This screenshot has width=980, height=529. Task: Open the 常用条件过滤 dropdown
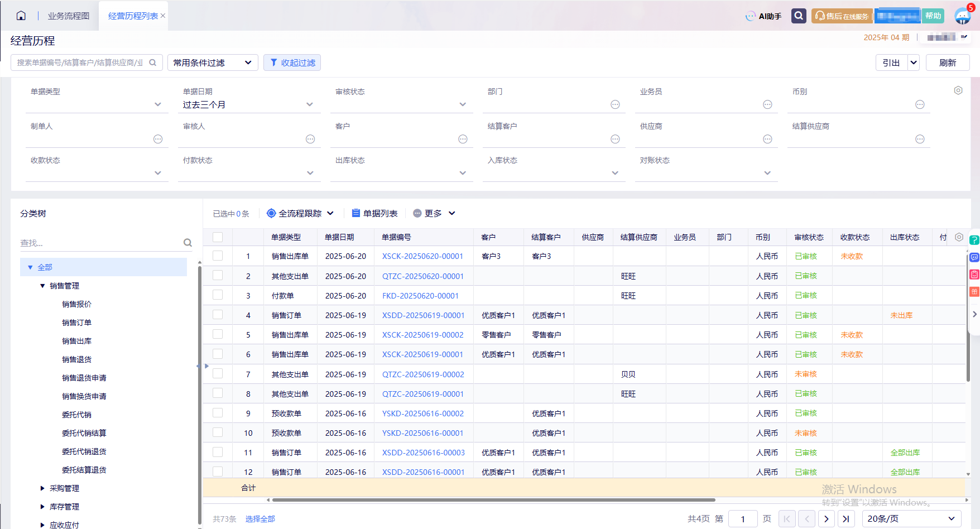click(213, 62)
